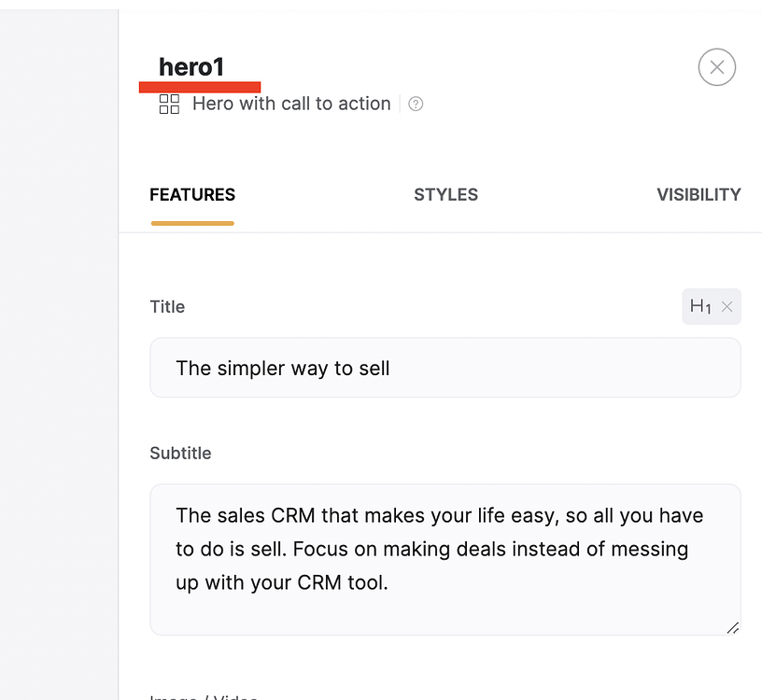762x700 pixels.
Task: Go to the VISIBILITY tab
Action: pyautogui.click(x=698, y=195)
